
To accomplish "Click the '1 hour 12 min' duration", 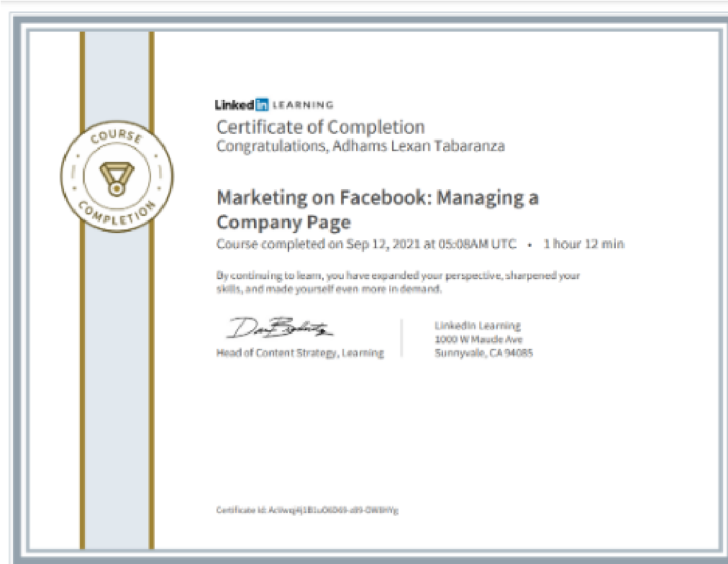I will [x=583, y=244].
